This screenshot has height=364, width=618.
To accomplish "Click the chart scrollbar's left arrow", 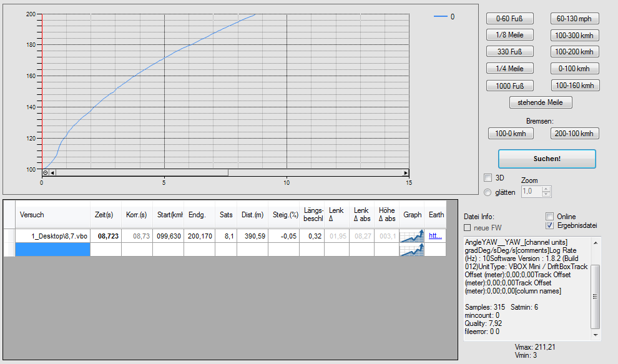I will pos(52,173).
